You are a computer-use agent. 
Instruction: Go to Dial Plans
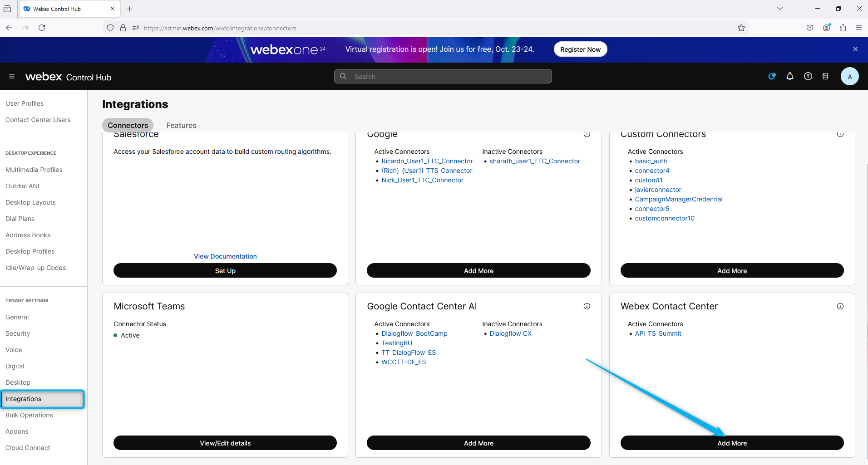[x=20, y=219]
